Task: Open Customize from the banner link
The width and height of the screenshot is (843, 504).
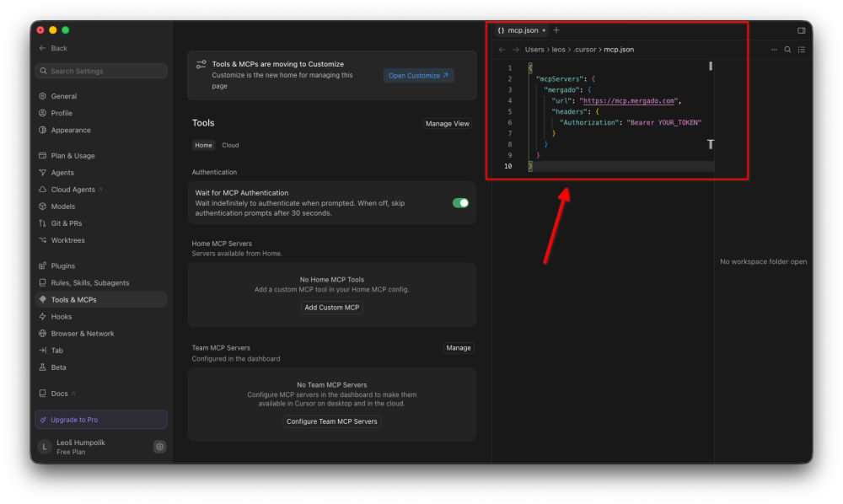Action: click(418, 76)
